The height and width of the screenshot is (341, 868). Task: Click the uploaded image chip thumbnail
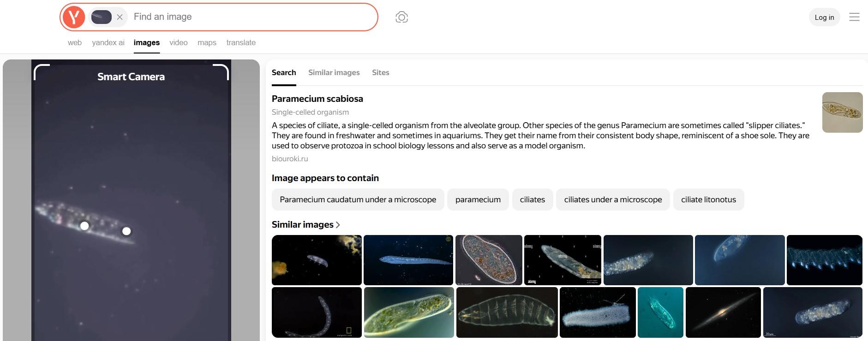(101, 17)
